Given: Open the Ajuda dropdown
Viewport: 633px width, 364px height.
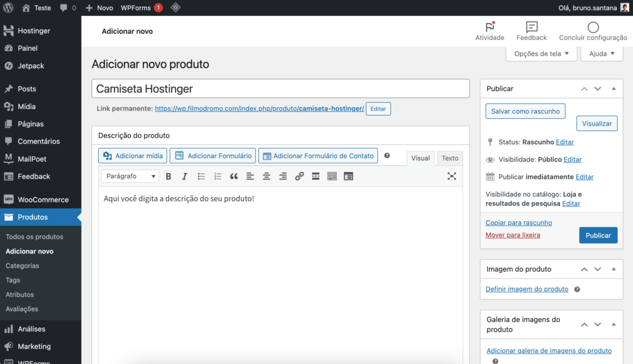Looking at the screenshot, I should [x=601, y=54].
